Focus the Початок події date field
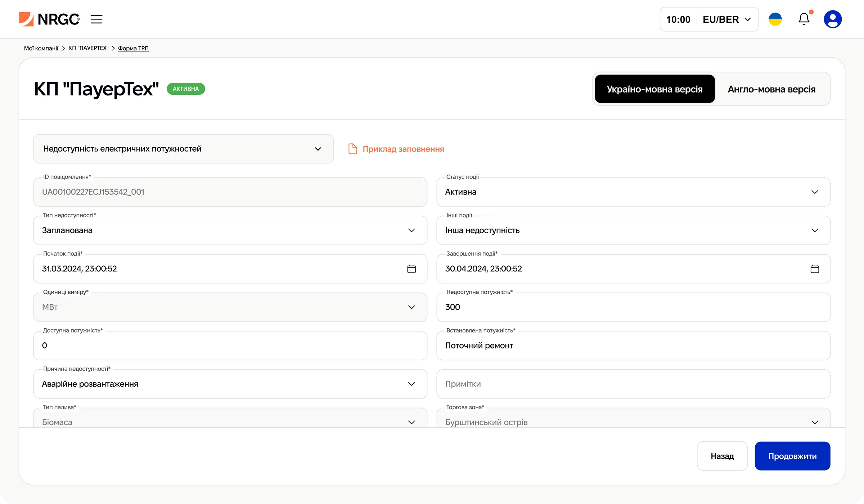Viewport: 864px width, 504px height. coord(230,269)
